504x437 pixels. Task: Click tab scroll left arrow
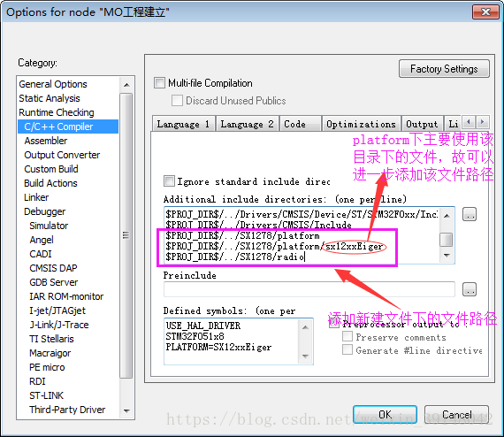[469, 122]
